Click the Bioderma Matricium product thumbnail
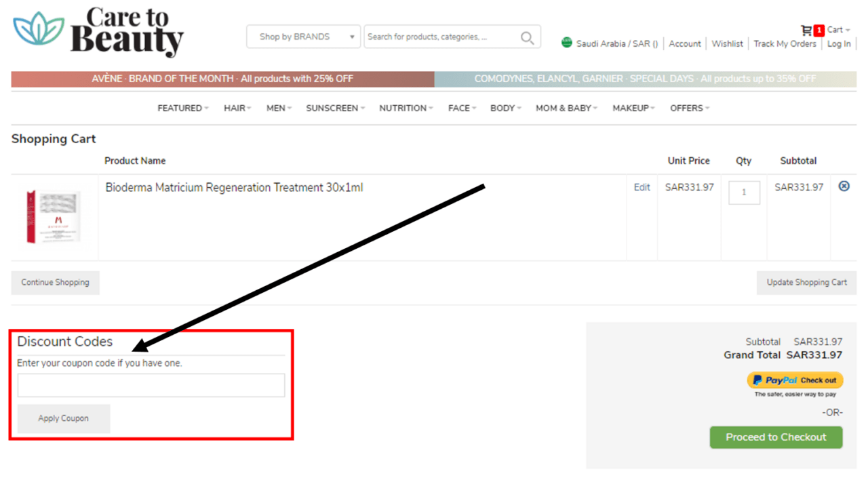The height and width of the screenshot is (480, 868). point(54,217)
